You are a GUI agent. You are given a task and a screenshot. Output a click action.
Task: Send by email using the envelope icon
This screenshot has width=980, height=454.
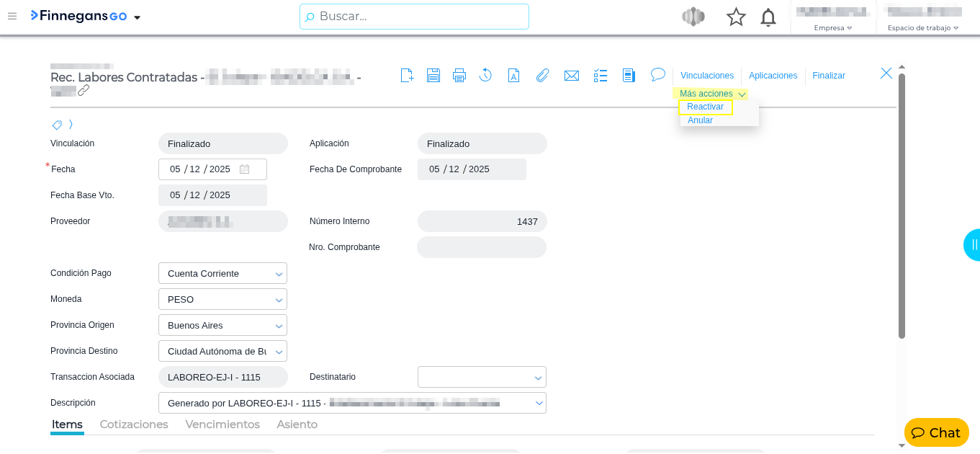pyautogui.click(x=572, y=75)
